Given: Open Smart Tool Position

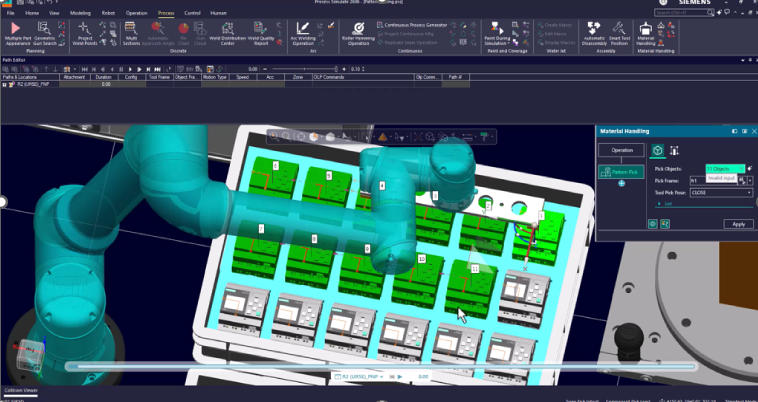Looking at the screenshot, I should tap(619, 34).
